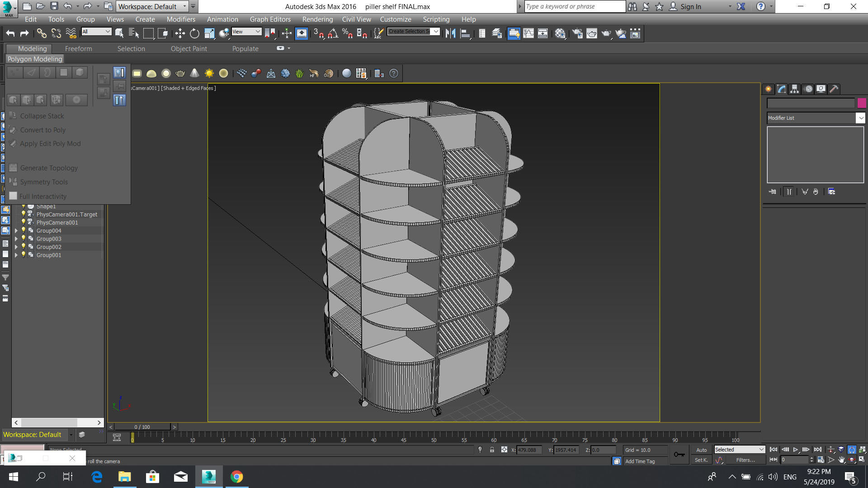
Task: Select PhysCamera001.Target in scene explorer
Action: pyautogui.click(x=66, y=215)
